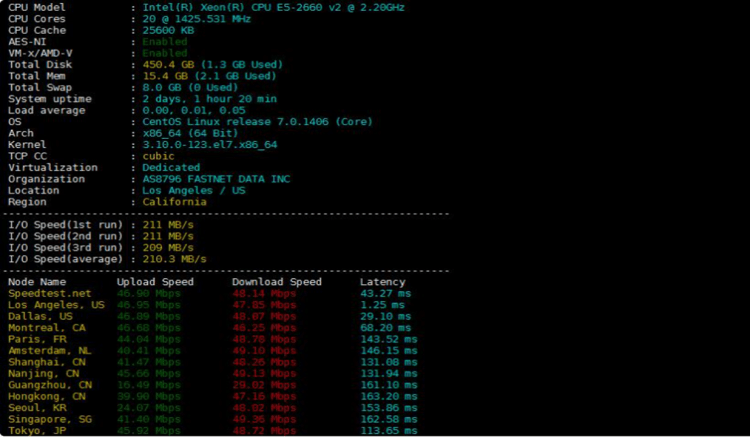
Task: Click the Tokyo, JP latency 113.65 ms
Action: click(385, 431)
